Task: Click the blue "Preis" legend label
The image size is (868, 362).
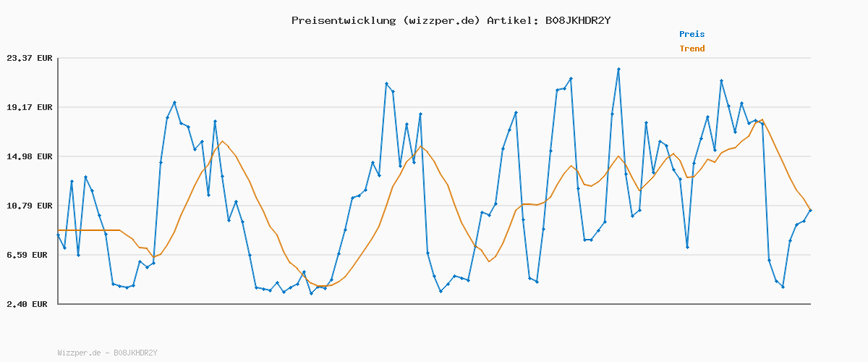Action: click(692, 34)
